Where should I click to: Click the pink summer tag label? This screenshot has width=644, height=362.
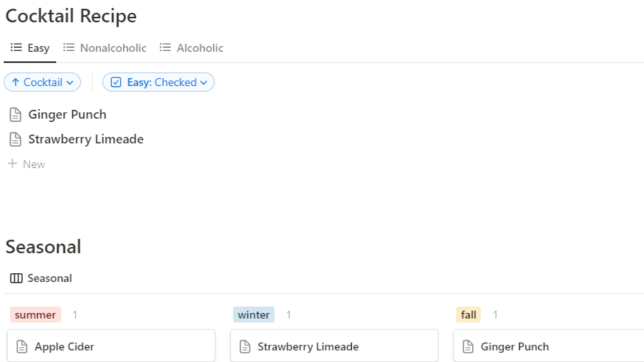pos(35,315)
